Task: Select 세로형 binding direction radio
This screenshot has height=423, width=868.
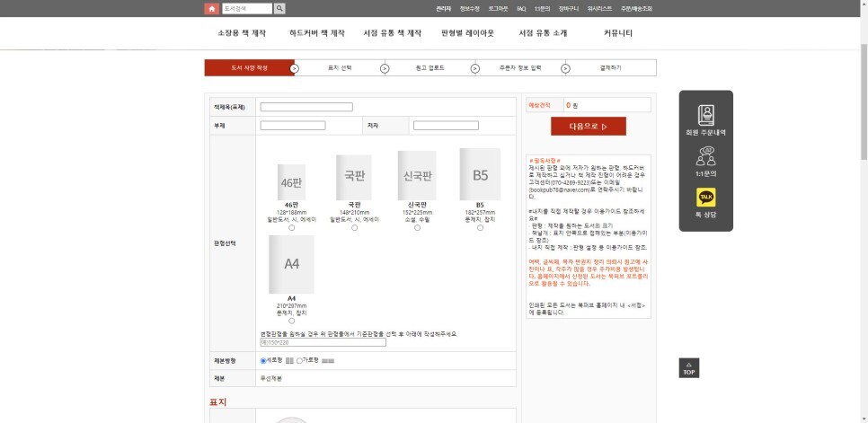Action: pyautogui.click(x=263, y=360)
